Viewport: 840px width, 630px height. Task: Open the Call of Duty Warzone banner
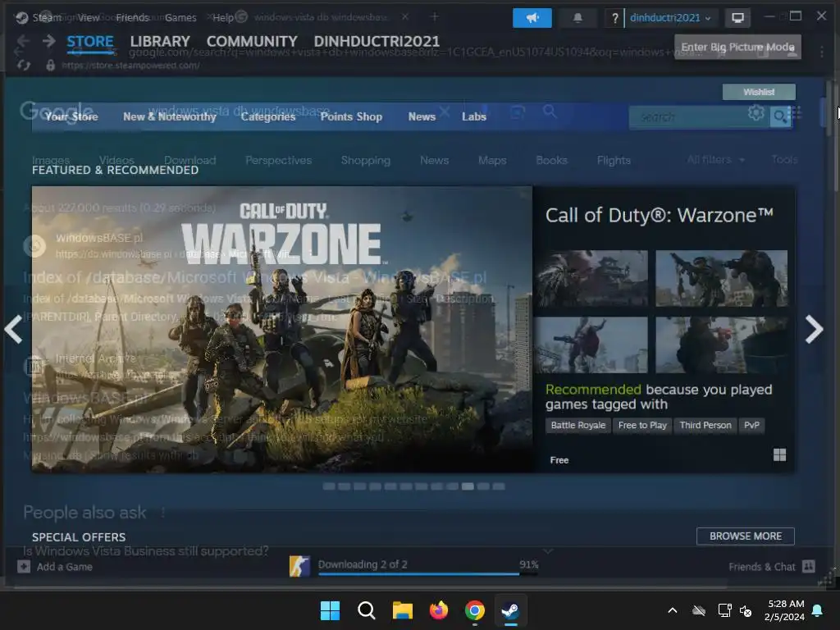(x=282, y=329)
